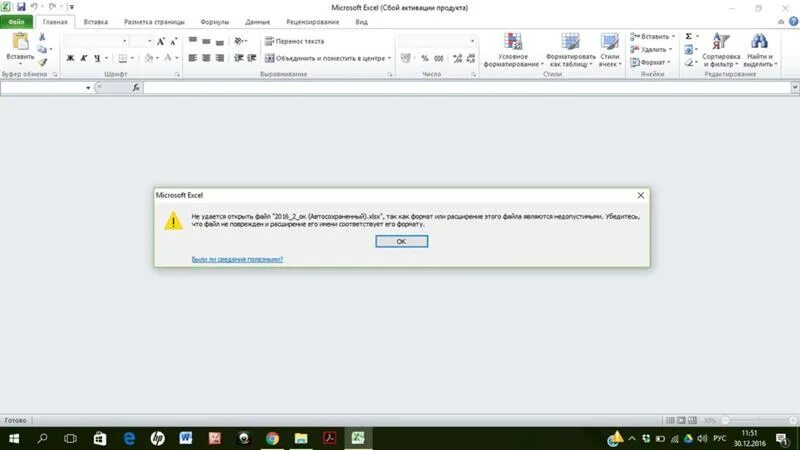The image size is (800, 450).
Task: Open Google Chrome from the taskbar
Action: [x=272, y=438]
